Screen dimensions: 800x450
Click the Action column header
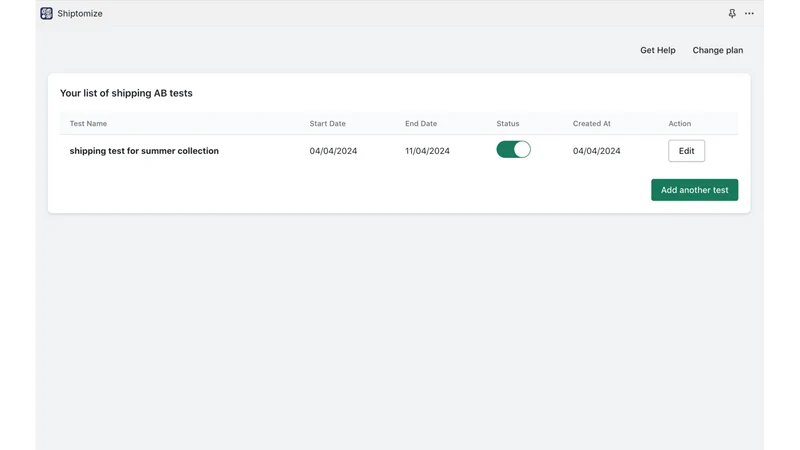[680, 123]
